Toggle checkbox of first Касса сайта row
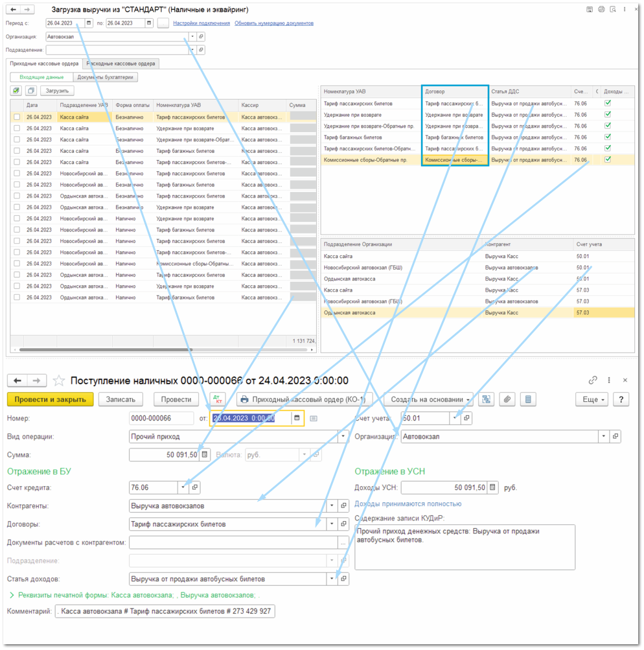644x650 pixels. click(16, 117)
